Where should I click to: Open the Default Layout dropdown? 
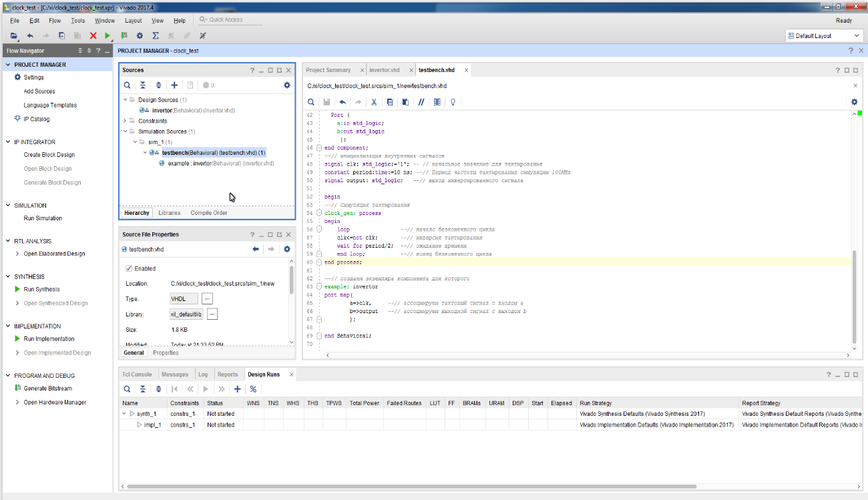coord(823,36)
